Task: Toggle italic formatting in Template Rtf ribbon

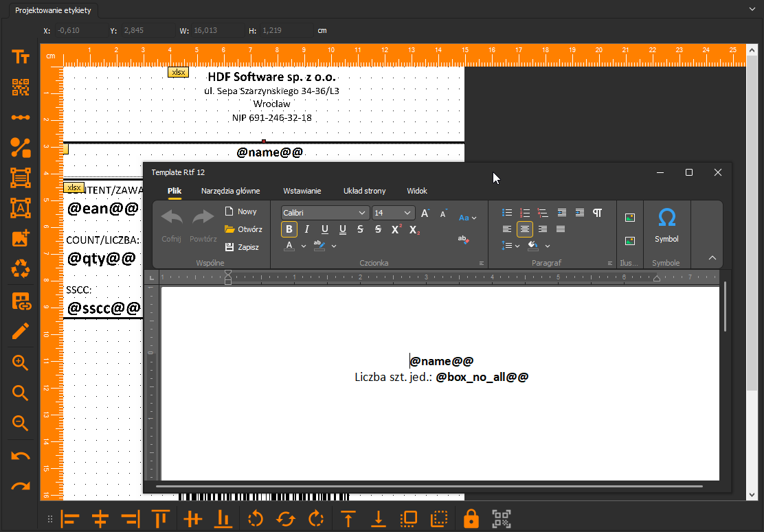Action: 307,229
